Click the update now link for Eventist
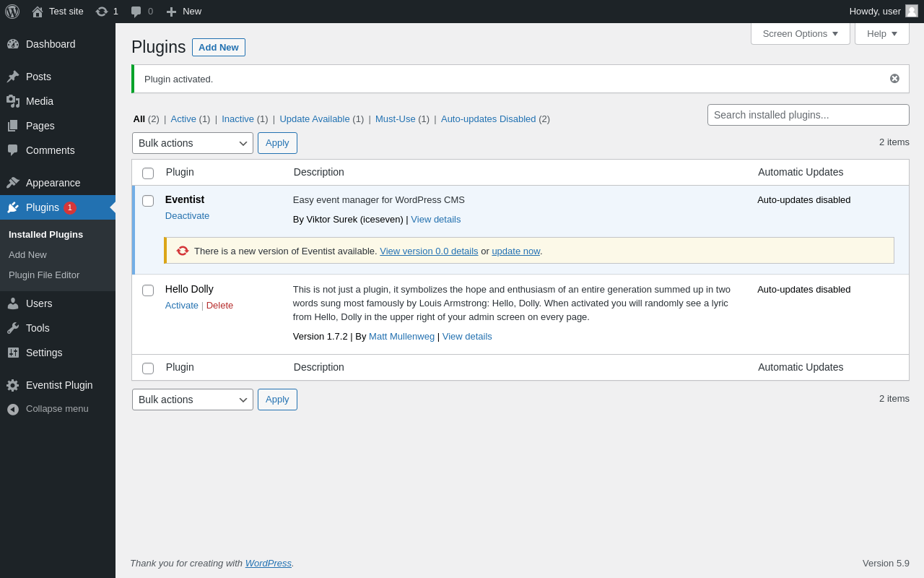The image size is (924, 578). coord(515,251)
